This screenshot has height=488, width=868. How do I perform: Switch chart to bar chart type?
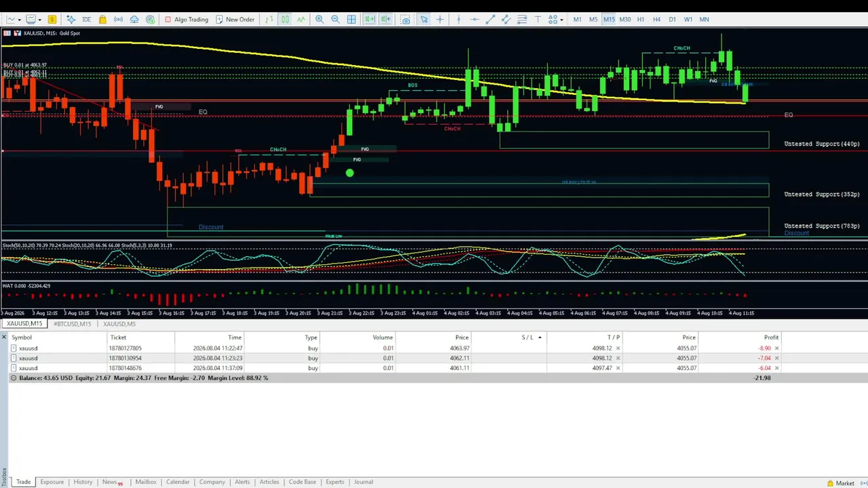269,19
